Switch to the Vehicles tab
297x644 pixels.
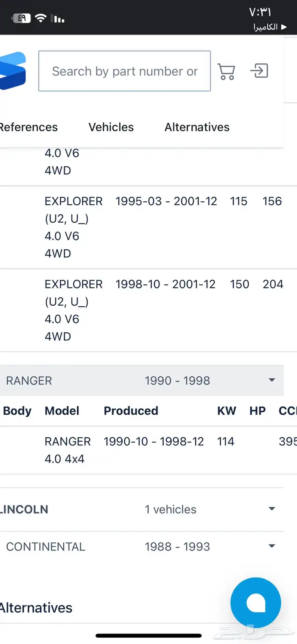click(x=111, y=127)
